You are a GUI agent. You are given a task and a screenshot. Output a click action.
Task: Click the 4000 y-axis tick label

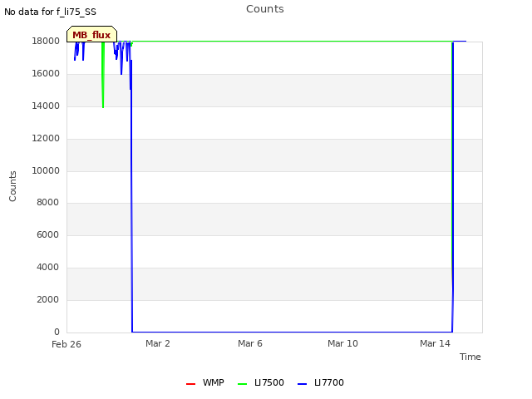(x=48, y=268)
